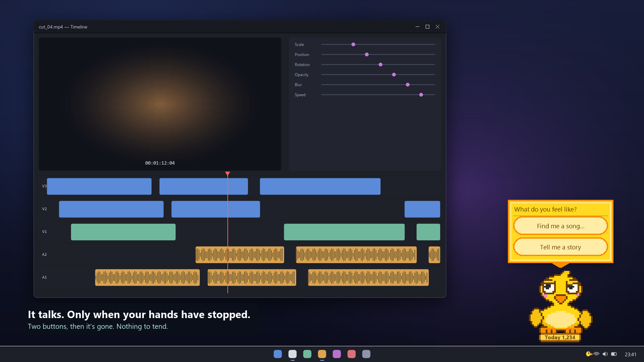Click the duck icon in system tray

point(589,354)
